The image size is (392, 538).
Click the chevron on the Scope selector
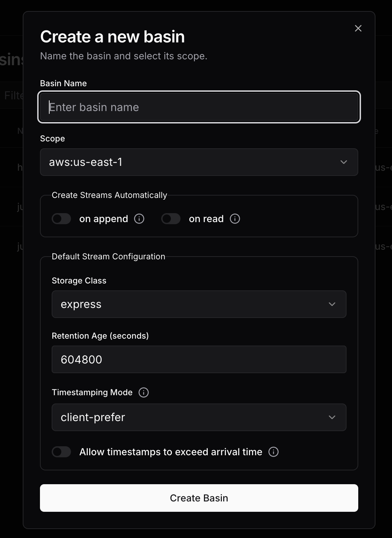343,162
